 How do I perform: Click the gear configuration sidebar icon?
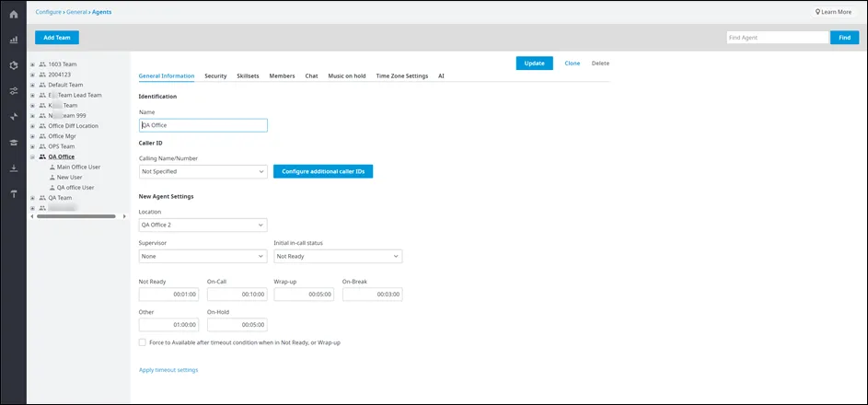click(x=14, y=65)
